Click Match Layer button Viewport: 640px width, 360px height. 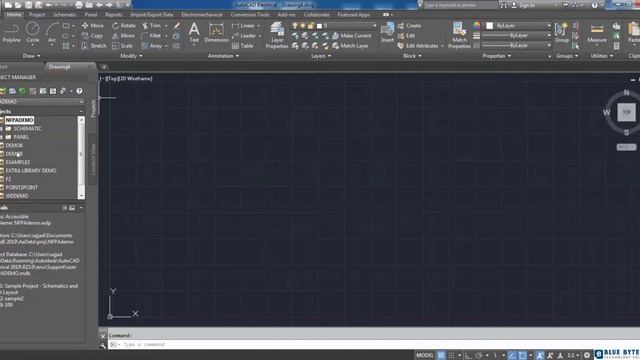(x=350, y=46)
